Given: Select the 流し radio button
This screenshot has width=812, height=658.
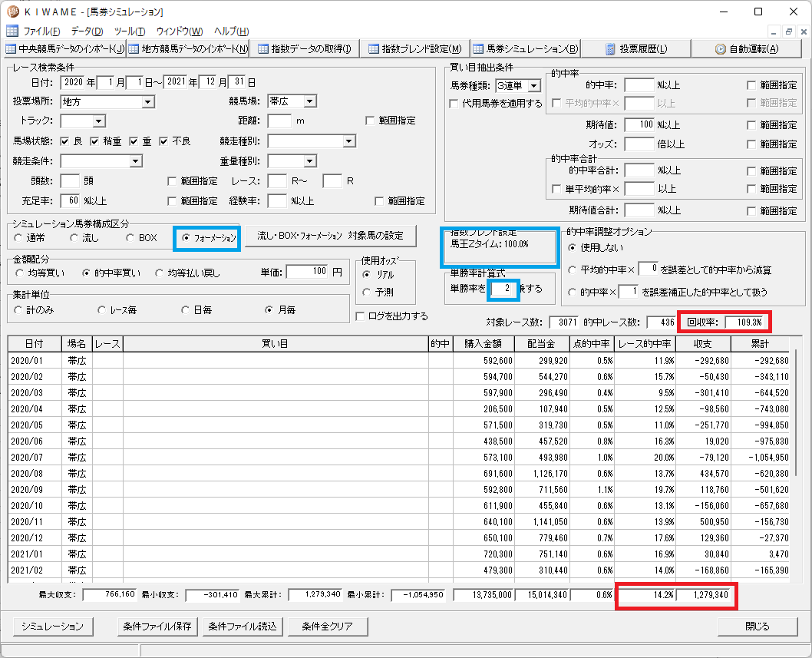Looking at the screenshot, I should 74,238.
